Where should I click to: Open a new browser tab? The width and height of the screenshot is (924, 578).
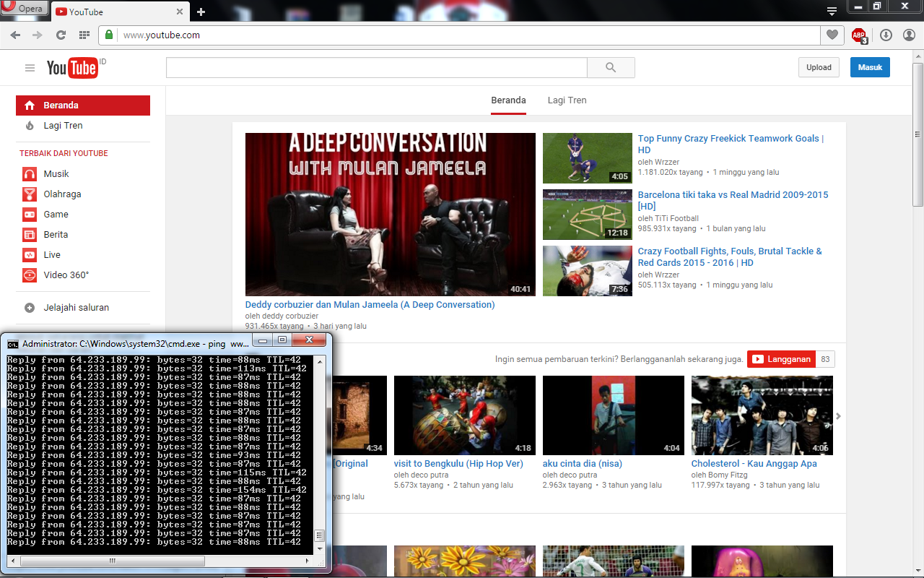(x=201, y=12)
